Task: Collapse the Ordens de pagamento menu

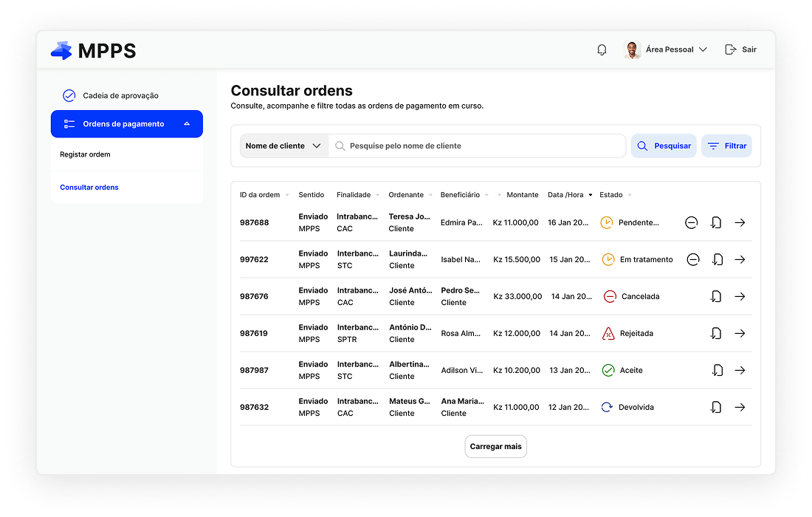Action: point(187,124)
